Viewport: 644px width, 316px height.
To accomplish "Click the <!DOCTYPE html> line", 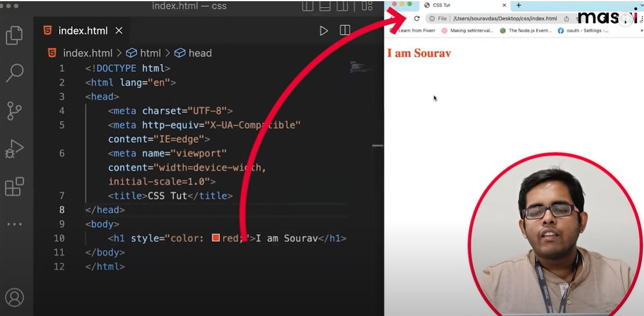I will coord(128,68).
